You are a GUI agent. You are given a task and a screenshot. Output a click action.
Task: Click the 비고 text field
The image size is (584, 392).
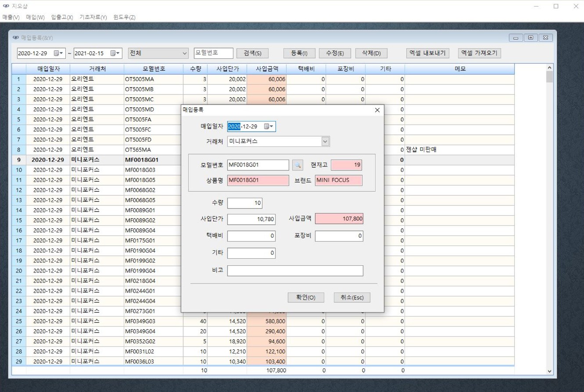[295, 271]
